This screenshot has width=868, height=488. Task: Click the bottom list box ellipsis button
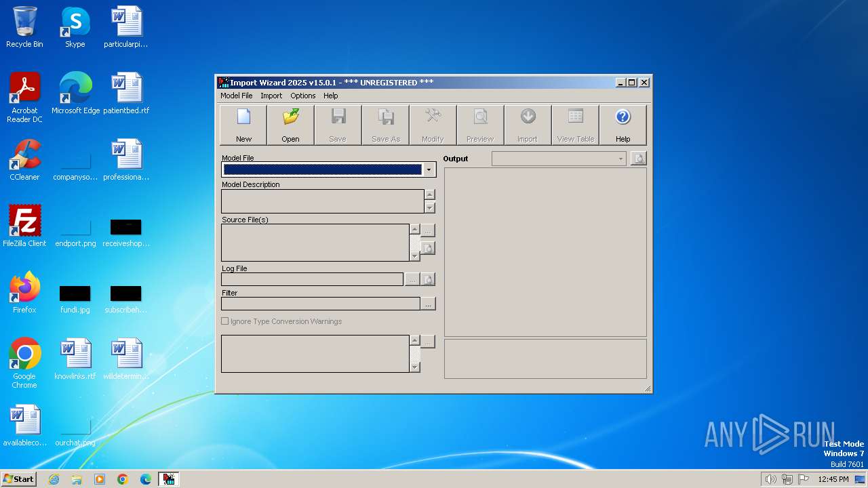[x=428, y=342]
